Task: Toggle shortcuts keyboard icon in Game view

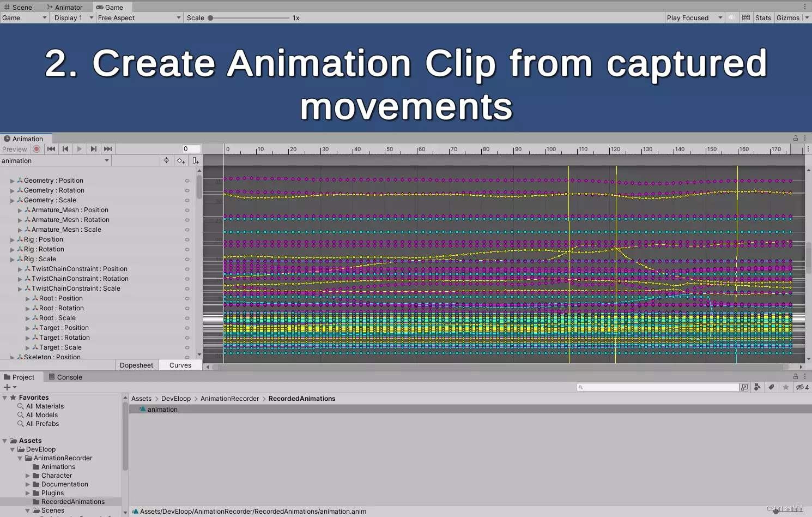Action: click(x=746, y=17)
